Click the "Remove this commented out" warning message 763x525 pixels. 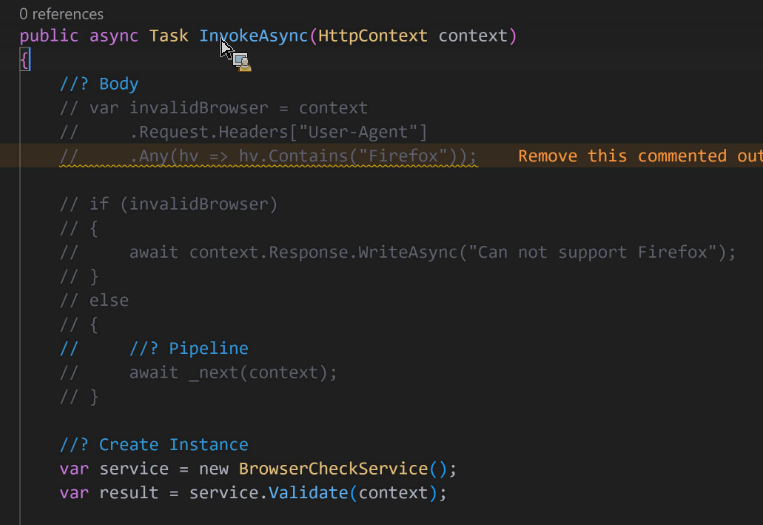[x=640, y=156]
